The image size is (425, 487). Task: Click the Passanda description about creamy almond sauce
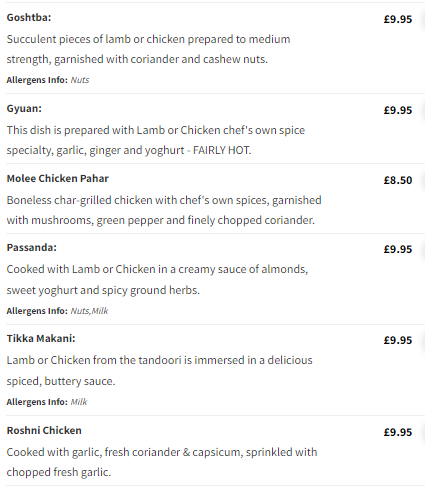157,279
